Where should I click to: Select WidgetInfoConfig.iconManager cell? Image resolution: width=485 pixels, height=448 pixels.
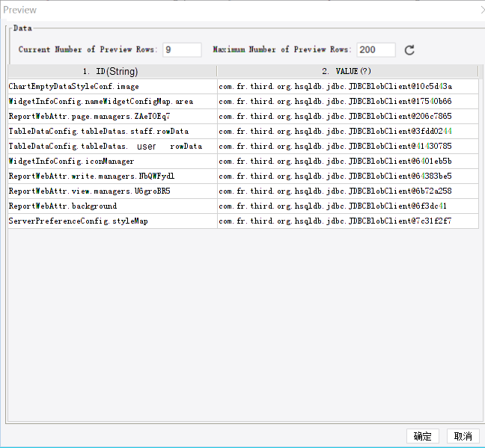coord(112,161)
